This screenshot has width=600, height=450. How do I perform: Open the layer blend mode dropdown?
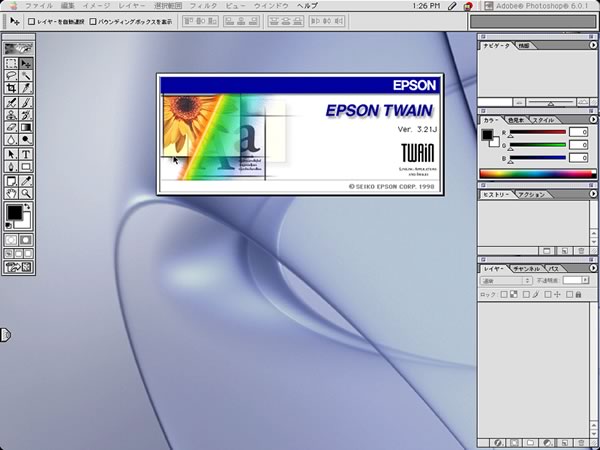coord(506,280)
